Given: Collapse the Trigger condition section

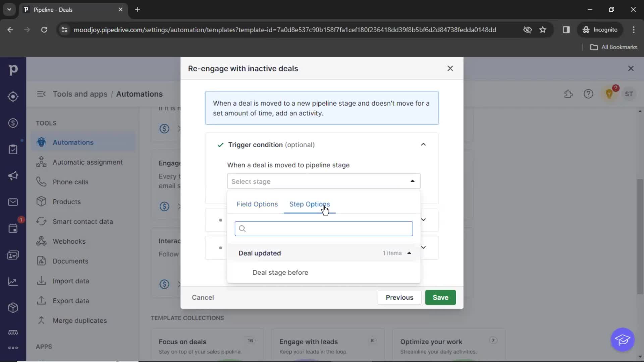Looking at the screenshot, I should click(423, 144).
